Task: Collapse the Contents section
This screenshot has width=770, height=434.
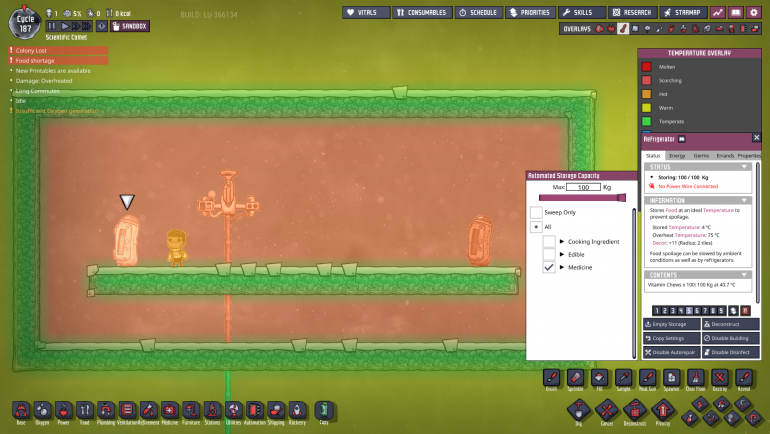Action: pyautogui.click(x=746, y=274)
